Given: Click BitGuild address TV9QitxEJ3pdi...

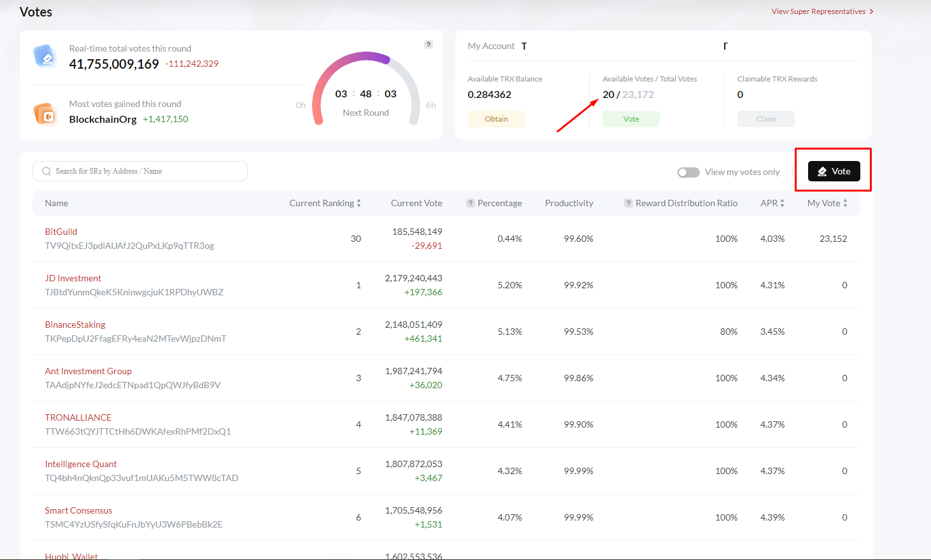Looking at the screenshot, I should (x=129, y=246).
